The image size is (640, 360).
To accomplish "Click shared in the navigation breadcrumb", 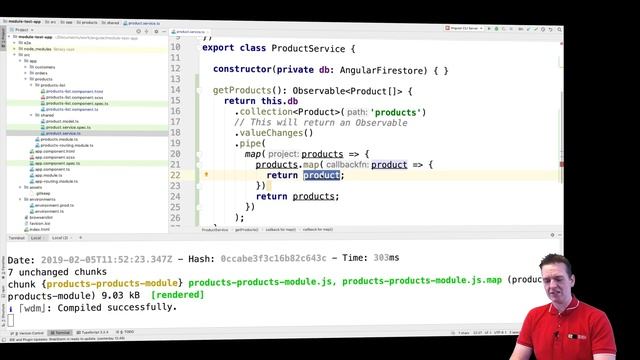I will (x=110, y=22).
